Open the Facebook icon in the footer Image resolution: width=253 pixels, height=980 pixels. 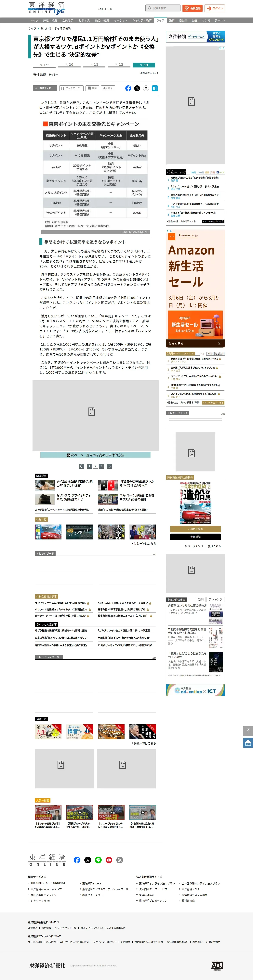tap(77, 860)
